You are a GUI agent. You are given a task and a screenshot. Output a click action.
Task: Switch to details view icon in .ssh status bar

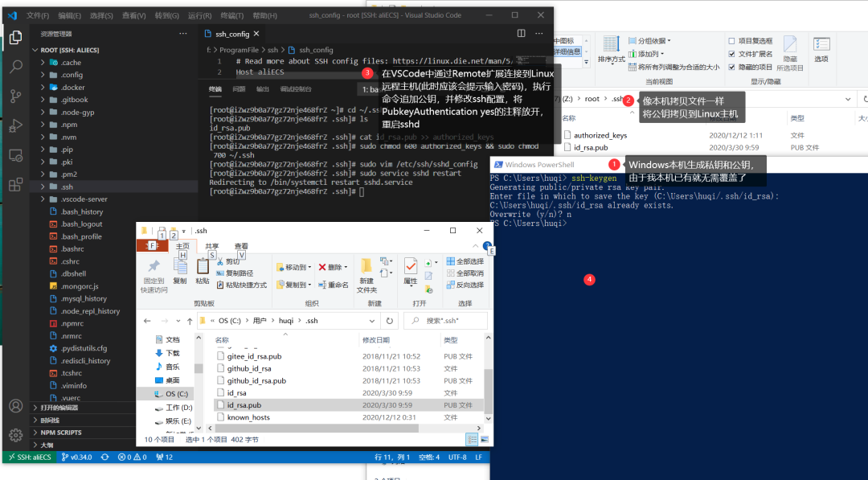pyautogui.click(x=472, y=440)
